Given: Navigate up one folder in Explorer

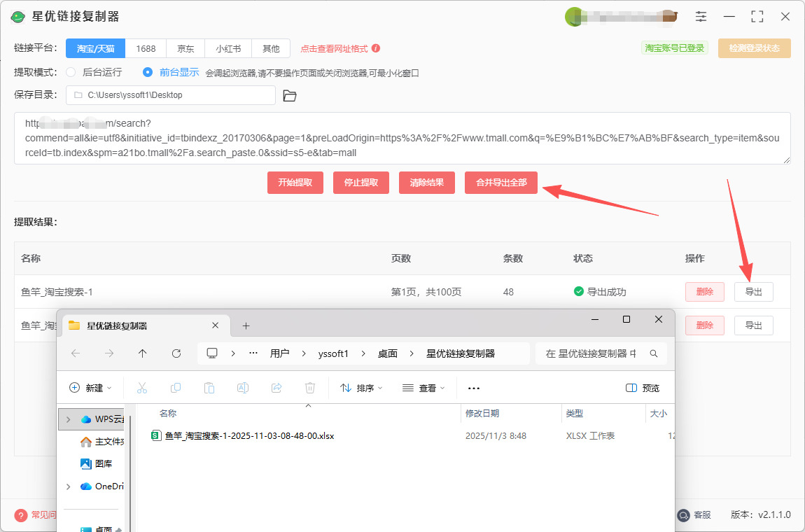Looking at the screenshot, I should click(143, 353).
